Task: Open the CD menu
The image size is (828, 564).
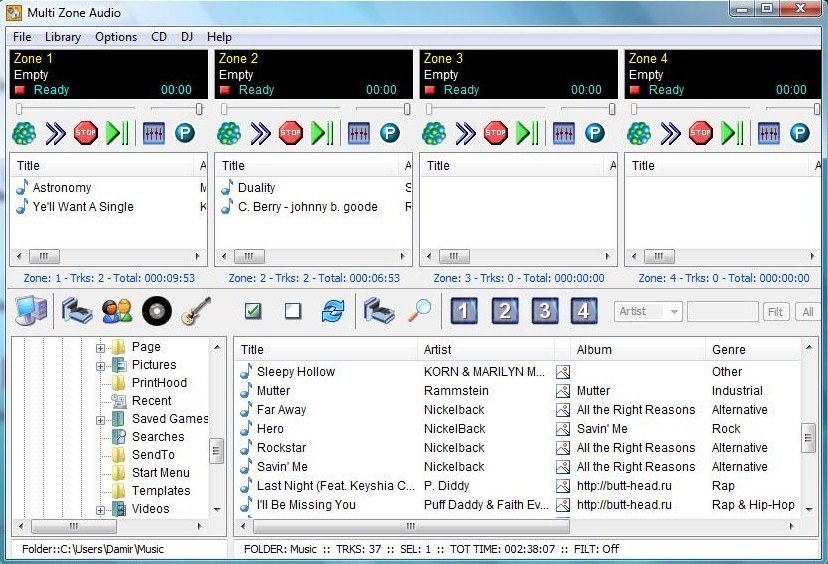Action: point(159,37)
